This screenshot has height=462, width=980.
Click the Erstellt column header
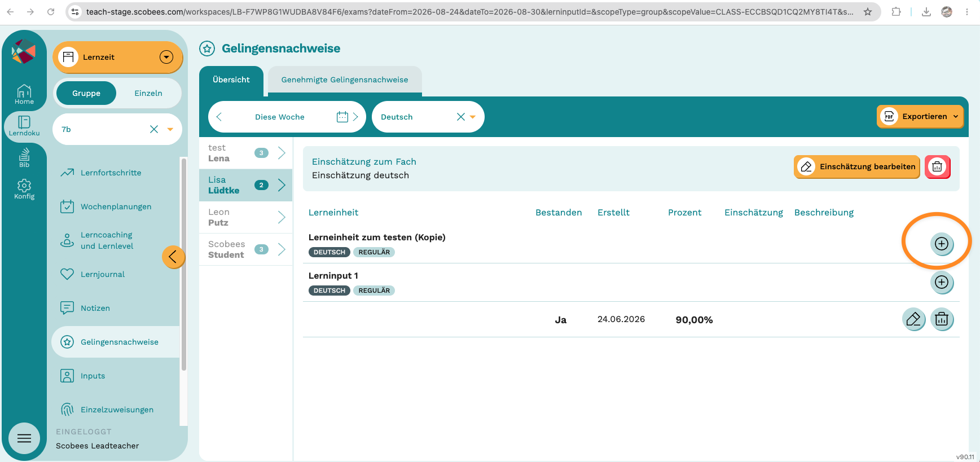(613, 213)
